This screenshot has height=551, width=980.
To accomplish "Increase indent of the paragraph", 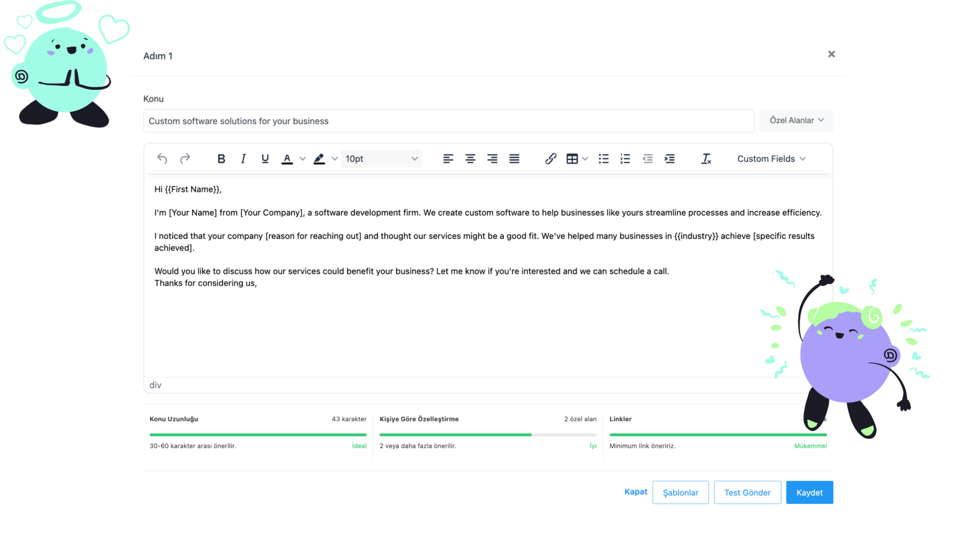I will [669, 159].
